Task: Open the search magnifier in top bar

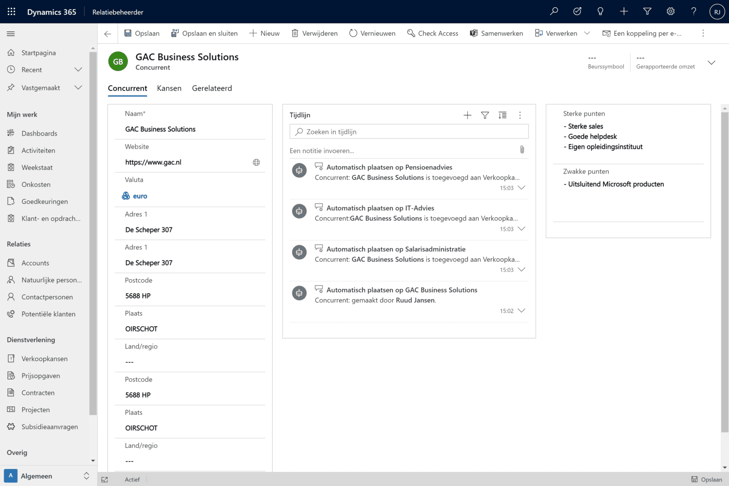Action: [554, 12]
